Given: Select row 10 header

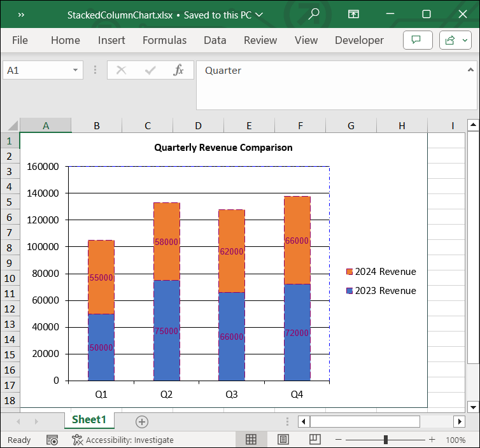Looking at the screenshot, I should [10, 278].
